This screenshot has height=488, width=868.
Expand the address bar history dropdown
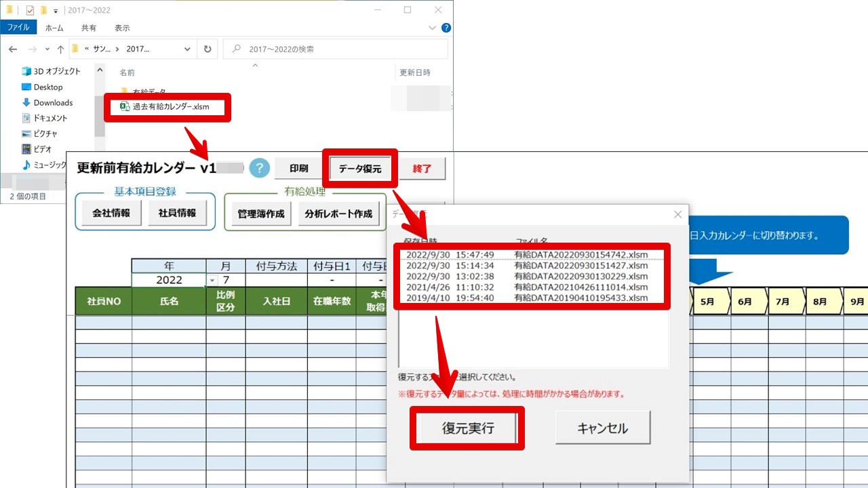tap(188, 49)
